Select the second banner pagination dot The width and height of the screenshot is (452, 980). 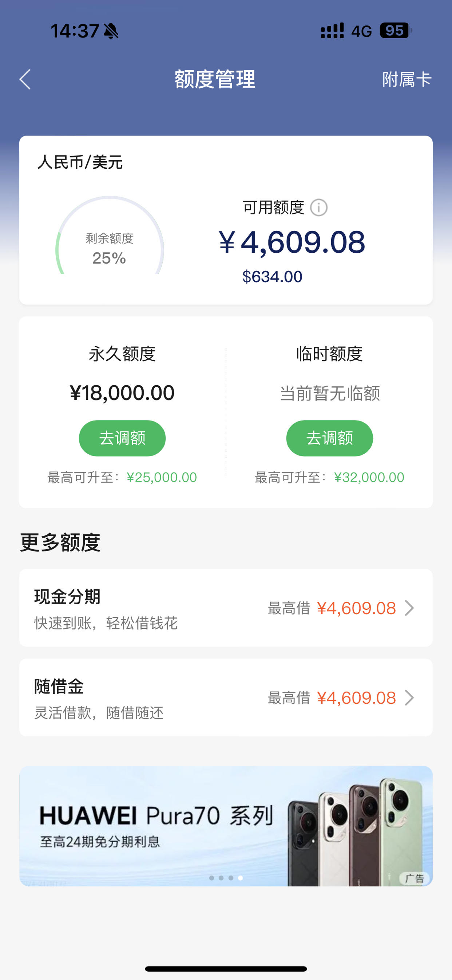click(221, 878)
